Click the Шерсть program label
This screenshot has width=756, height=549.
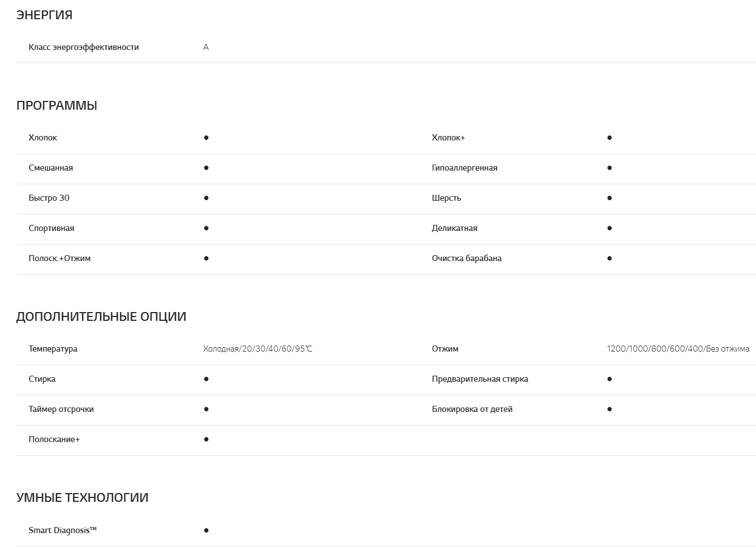pyautogui.click(x=446, y=198)
